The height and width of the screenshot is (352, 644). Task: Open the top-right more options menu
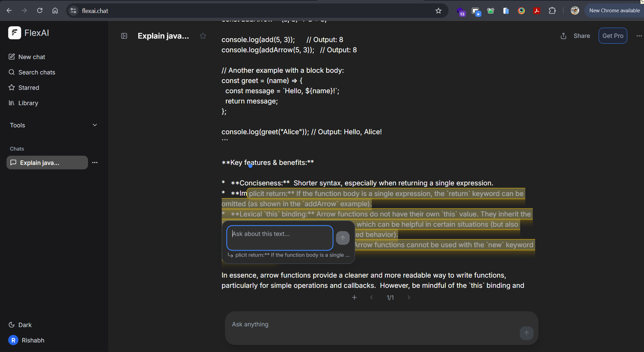639,36
